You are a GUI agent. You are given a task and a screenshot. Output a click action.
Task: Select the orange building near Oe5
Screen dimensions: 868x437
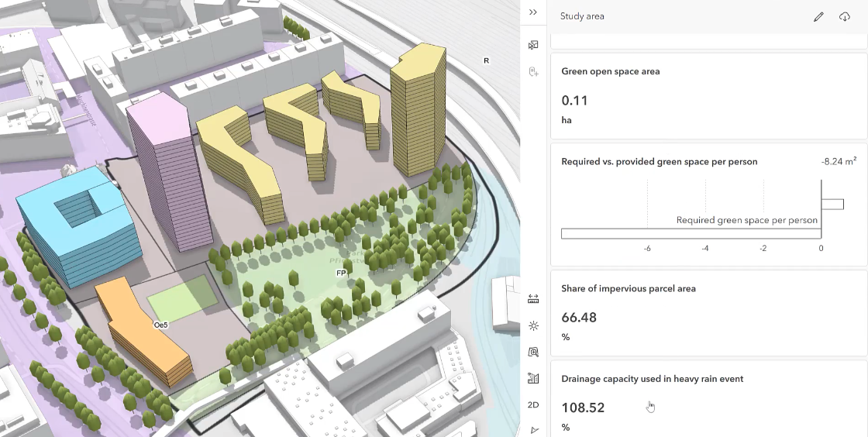pos(145,332)
